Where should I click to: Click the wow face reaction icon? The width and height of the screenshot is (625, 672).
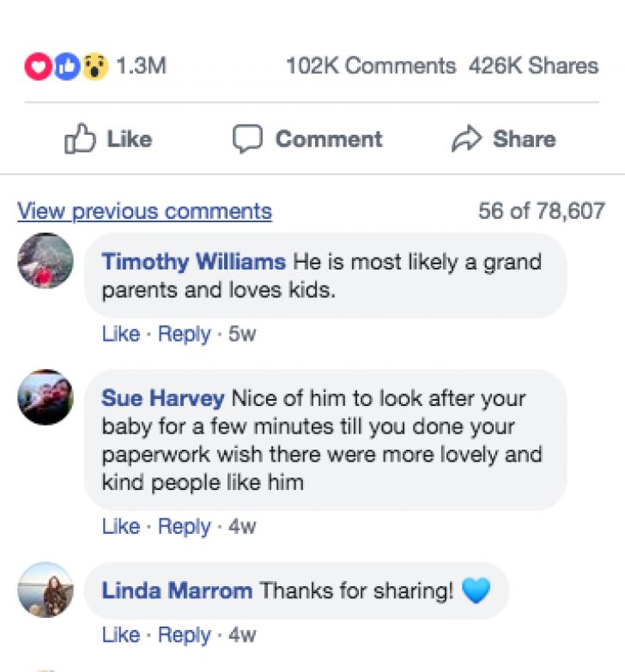click(x=94, y=66)
